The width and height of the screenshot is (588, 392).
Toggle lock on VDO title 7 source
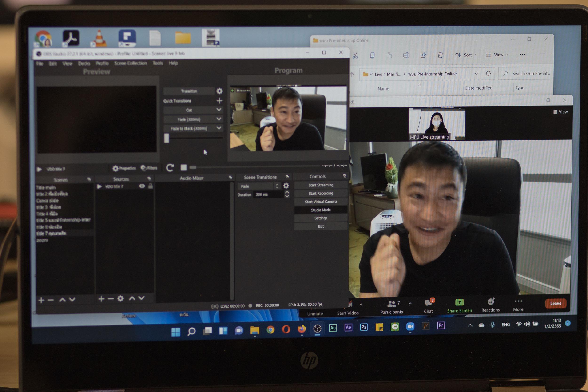coord(151,186)
